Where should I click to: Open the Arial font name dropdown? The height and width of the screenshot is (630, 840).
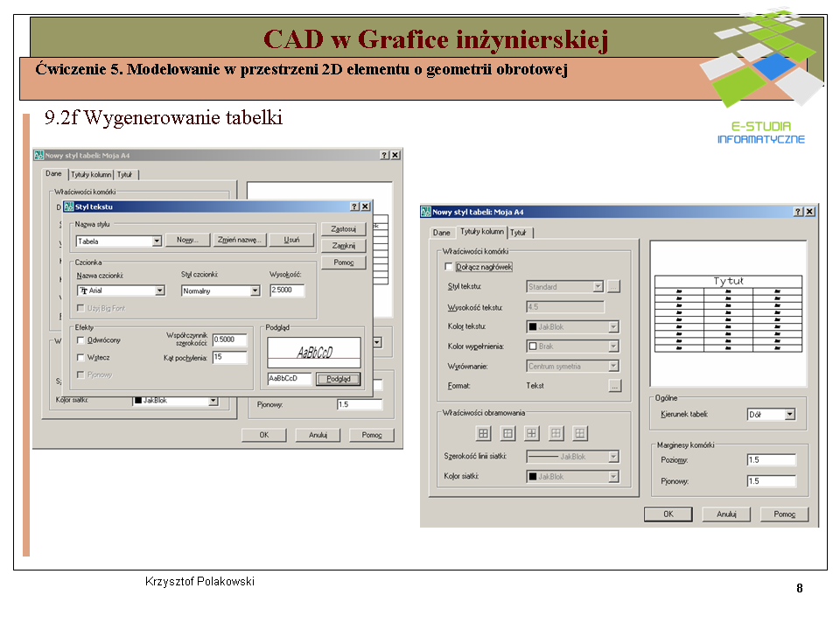(x=160, y=290)
